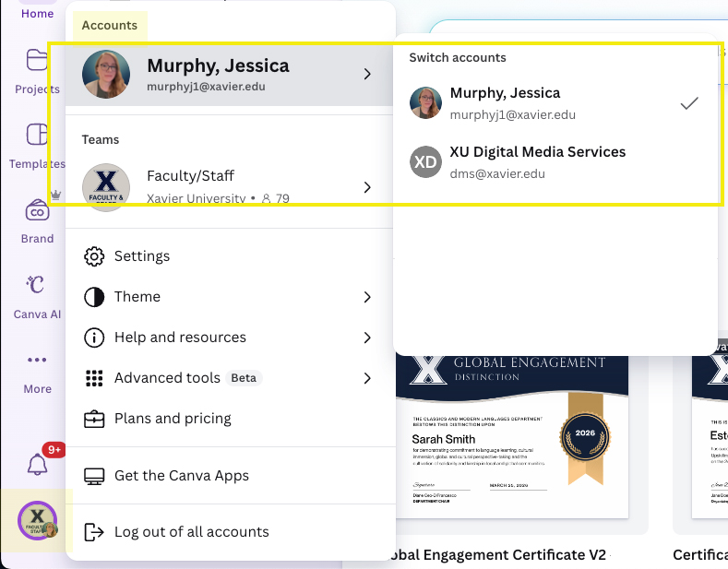Click the Get the Canva Apps monitor icon

[x=94, y=476]
